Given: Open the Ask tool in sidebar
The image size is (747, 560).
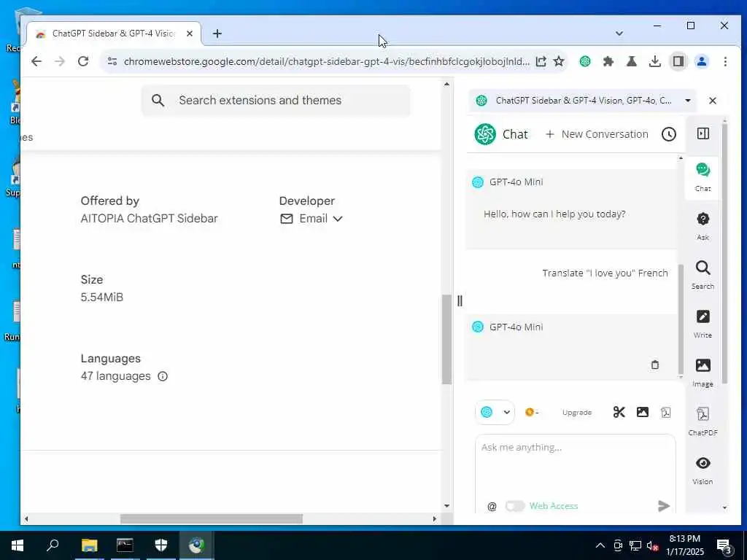Looking at the screenshot, I should pos(703,225).
